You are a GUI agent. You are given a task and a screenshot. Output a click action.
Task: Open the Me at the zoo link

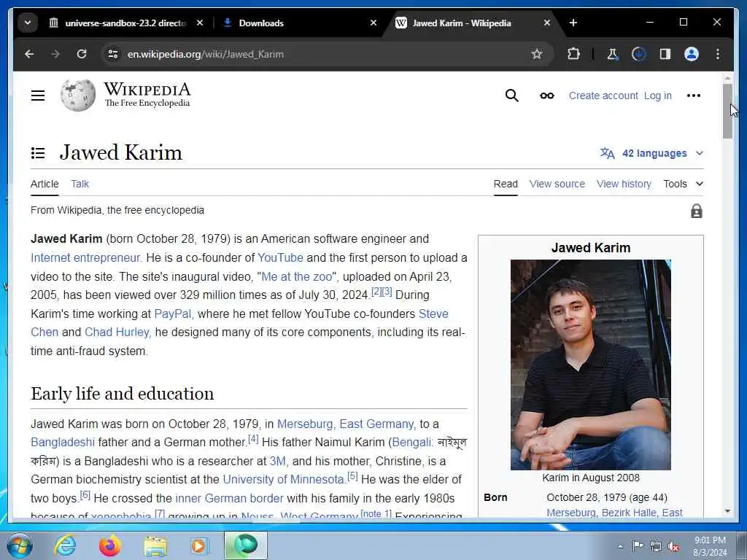[x=297, y=276]
